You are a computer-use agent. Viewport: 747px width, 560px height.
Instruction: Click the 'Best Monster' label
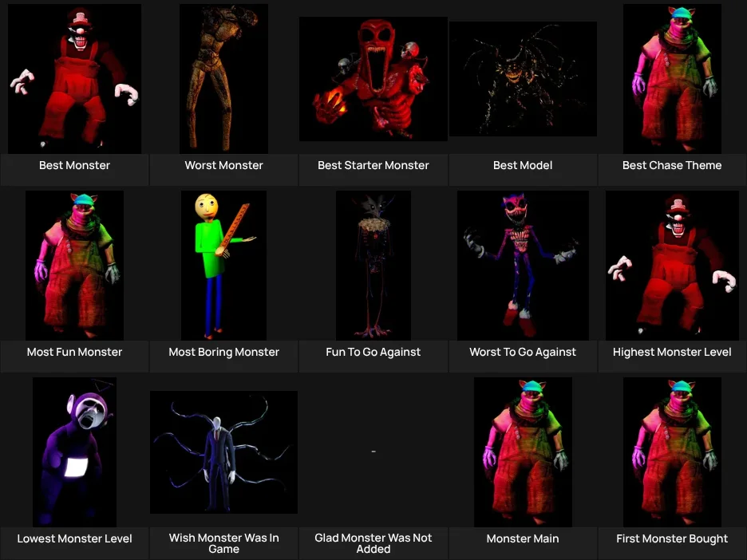point(74,165)
